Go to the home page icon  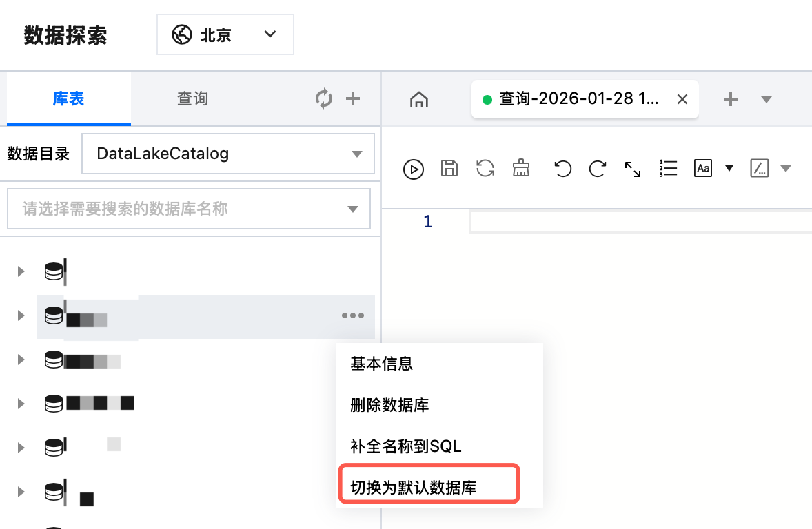(x=419, y=99)
